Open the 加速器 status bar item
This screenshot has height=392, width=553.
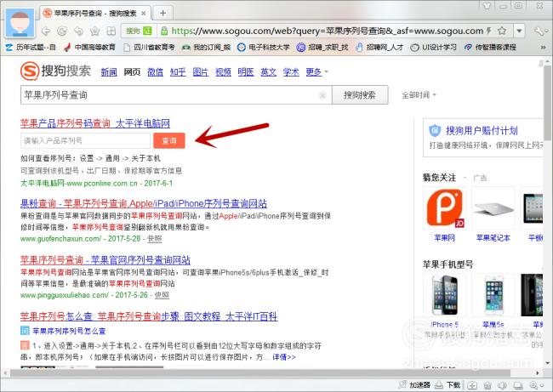[x=415, y=385]
